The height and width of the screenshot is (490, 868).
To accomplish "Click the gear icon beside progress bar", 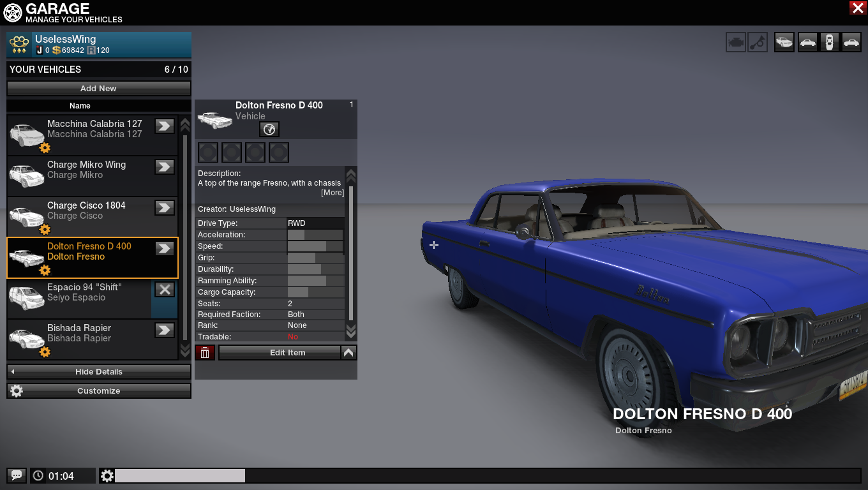I will 107,476.
